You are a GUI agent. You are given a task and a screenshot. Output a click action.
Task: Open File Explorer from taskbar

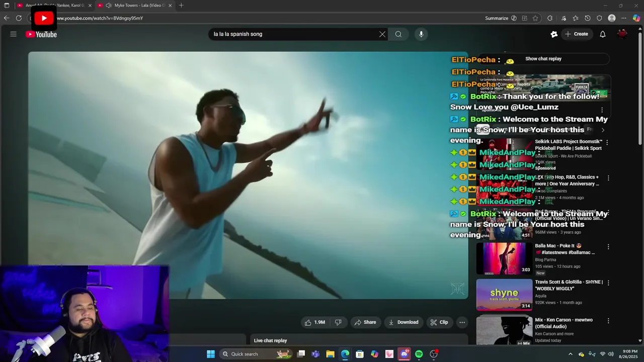(330, 354)
